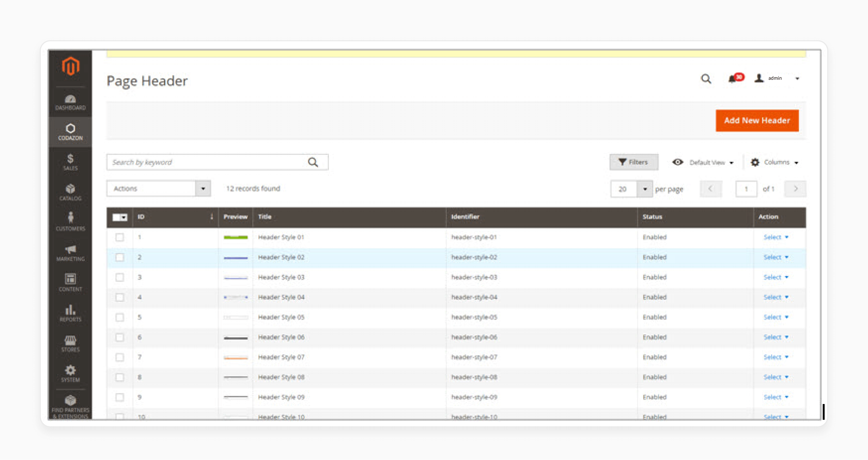The image size is (868, 460).
Task: Click the blue preview of Header Style 02
Action: click(236, 258)
